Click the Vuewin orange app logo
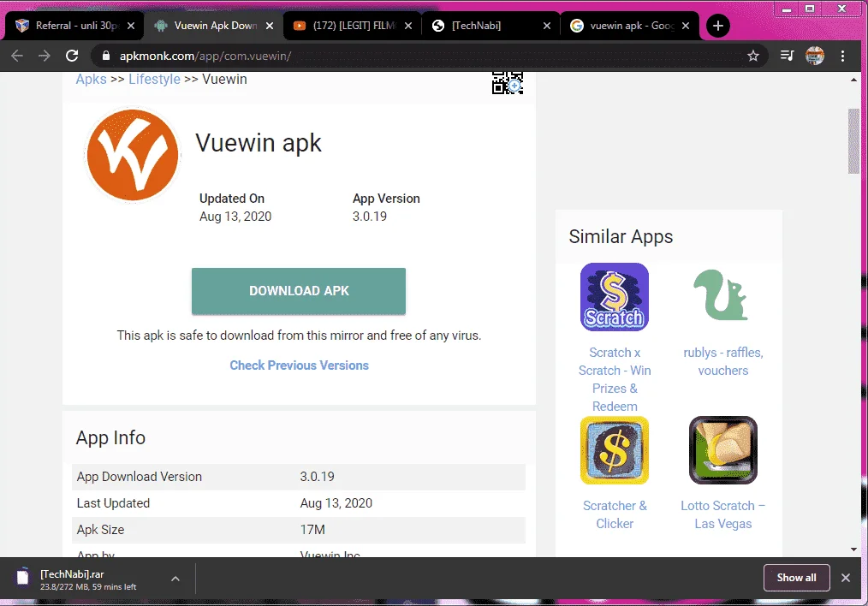Viewport: 868px width, 606px height. pyautogui.click(x=133, y=155)
